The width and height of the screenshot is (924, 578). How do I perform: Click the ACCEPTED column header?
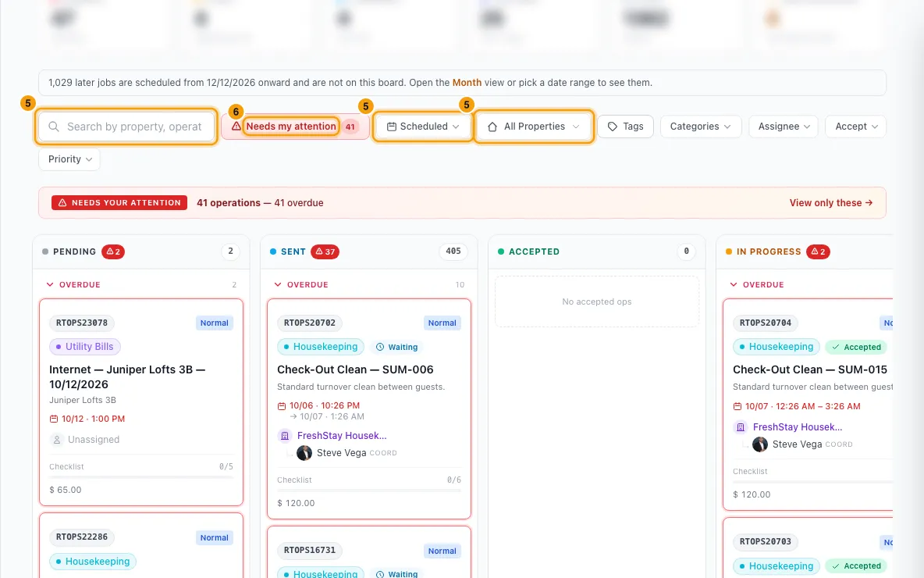click(x=534, y=252)
